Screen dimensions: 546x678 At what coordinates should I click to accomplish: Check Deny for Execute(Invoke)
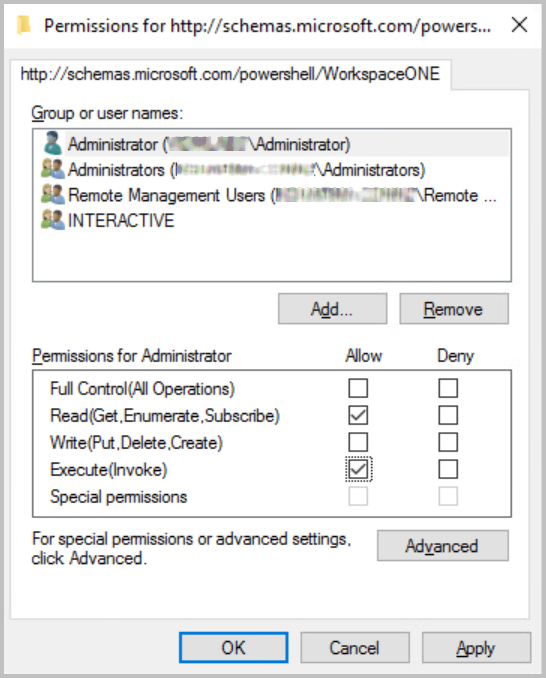pos(448,469)
